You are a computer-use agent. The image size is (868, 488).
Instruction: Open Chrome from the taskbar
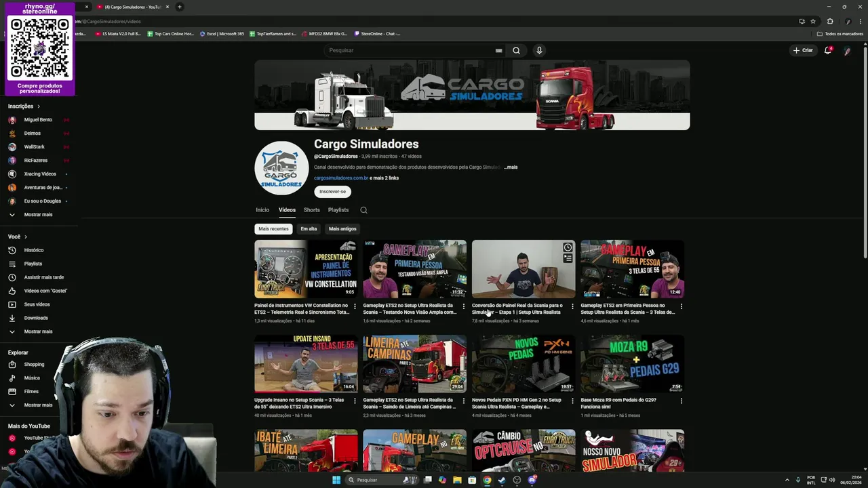[x=487, y=480]
